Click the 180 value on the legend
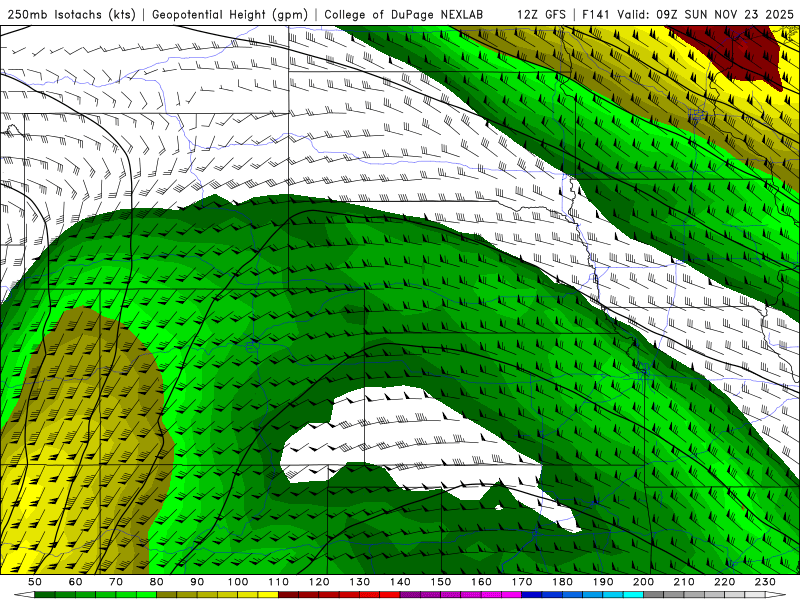 point(563,582)
